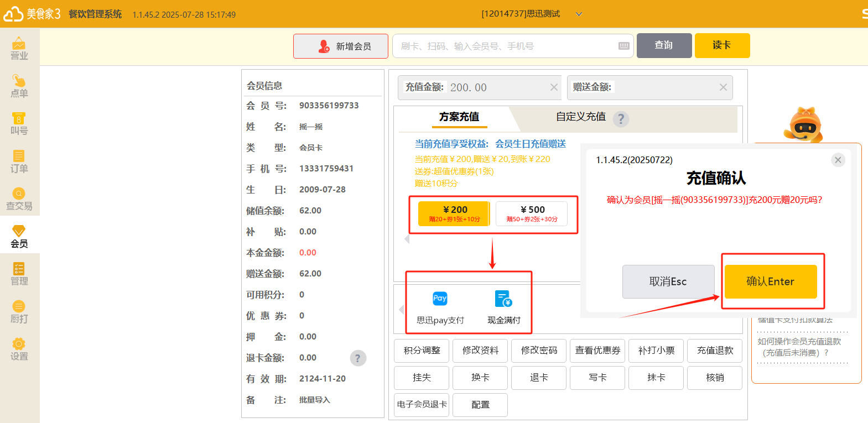The height and width of the screenshot is (423, 868).
Task: Open the 点单 ordering sidebar icon
Action: [19, 86]
